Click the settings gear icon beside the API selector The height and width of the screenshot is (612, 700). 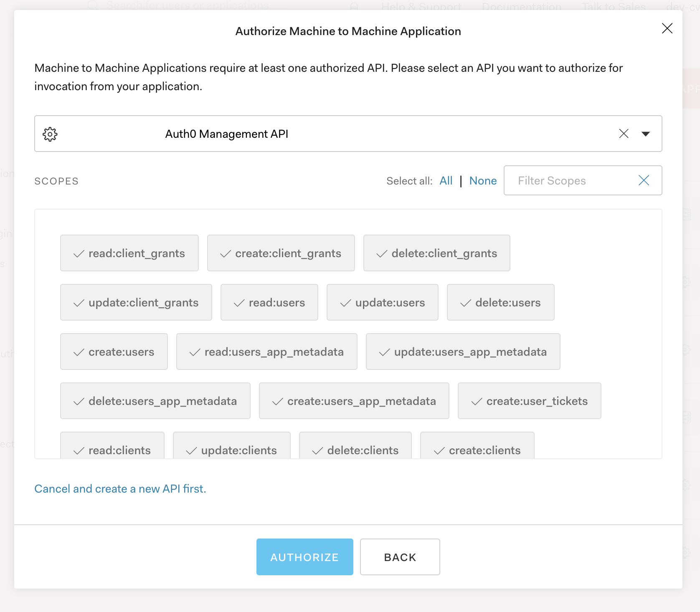click(x=50, y=134)
